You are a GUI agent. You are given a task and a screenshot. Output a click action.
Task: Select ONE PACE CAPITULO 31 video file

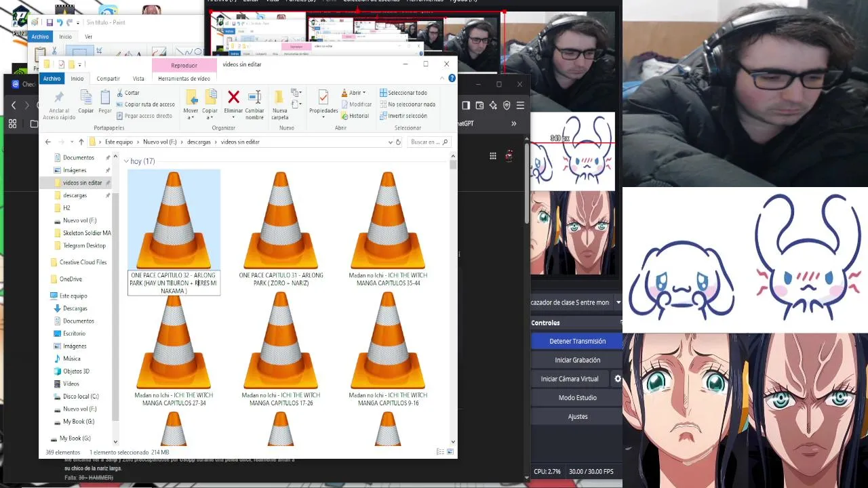281,229
